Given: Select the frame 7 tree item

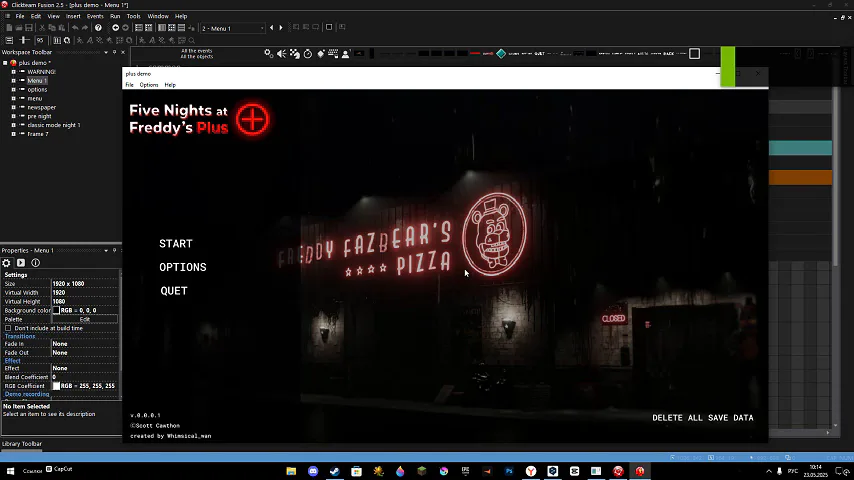Looking at the screenshot, I should [x=38, y=134].
